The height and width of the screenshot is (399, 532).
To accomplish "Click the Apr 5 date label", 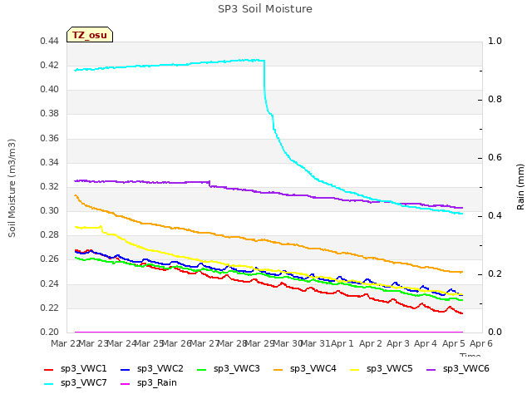I will pos(453,343).
